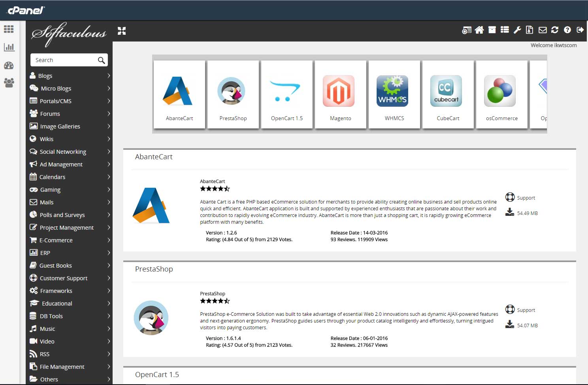This screenshot has width=588, height=385.
Task: Open the wrench settings icon
Action: 517,30
